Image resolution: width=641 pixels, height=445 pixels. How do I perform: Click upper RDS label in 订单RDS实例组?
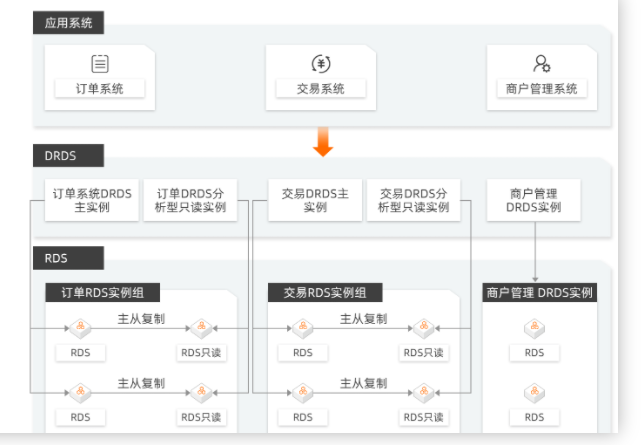coord(81,353)
